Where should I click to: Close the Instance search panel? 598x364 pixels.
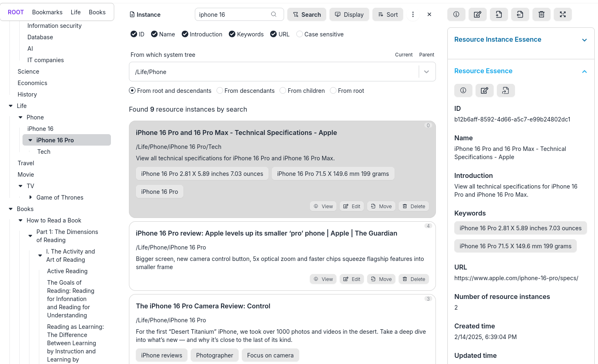coord(429,14)
